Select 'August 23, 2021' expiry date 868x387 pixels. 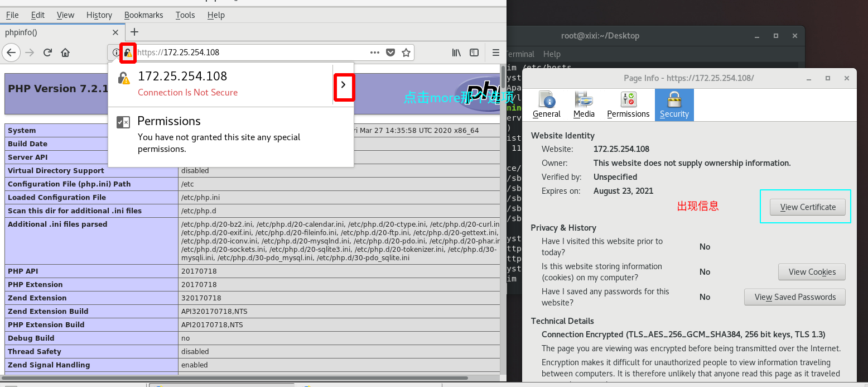[623, 191]
